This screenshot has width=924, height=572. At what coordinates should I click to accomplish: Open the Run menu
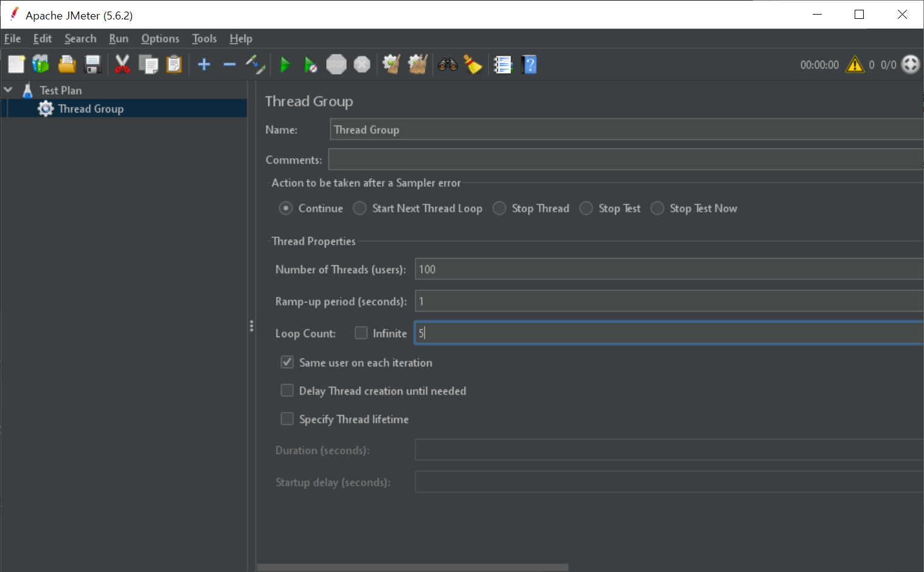pos(119,38)
